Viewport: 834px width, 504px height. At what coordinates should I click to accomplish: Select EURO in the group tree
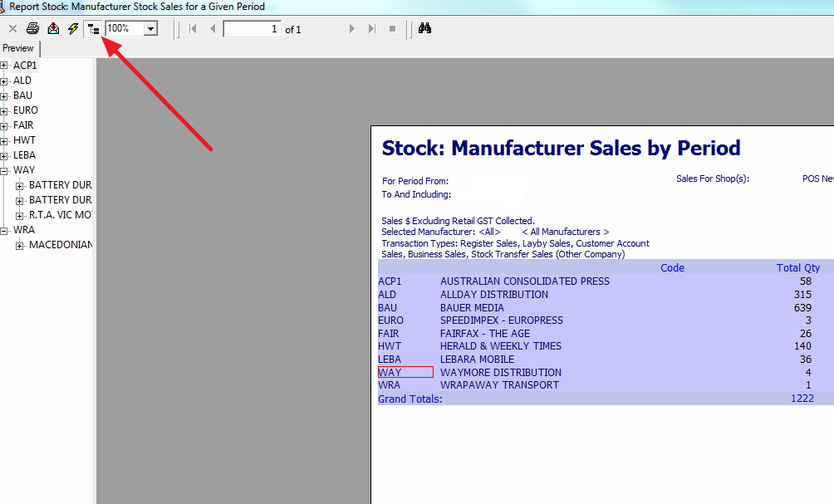click(x=26, y=110)
